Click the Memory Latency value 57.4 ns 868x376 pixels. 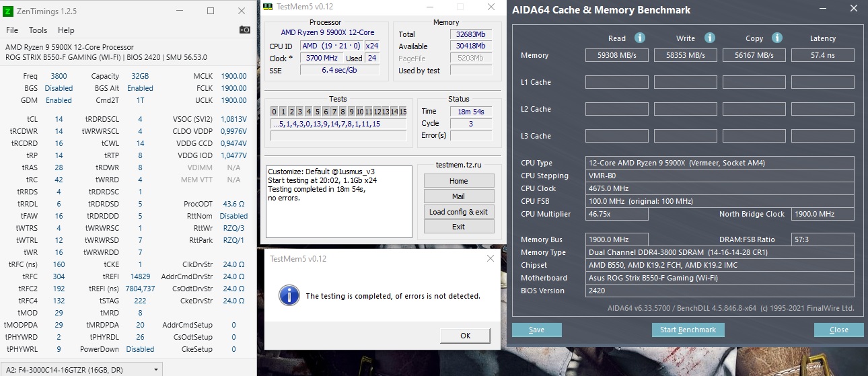(822, 55)
